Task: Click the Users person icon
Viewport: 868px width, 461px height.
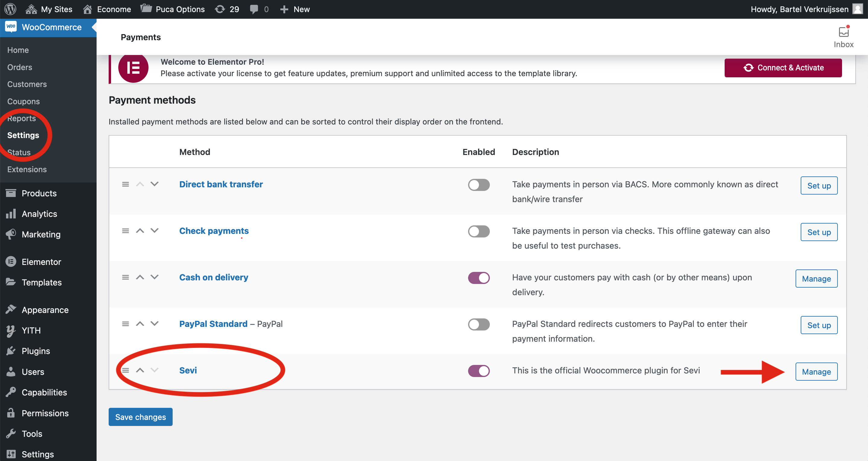Action: pyautogui.click(x=11, y=372)
